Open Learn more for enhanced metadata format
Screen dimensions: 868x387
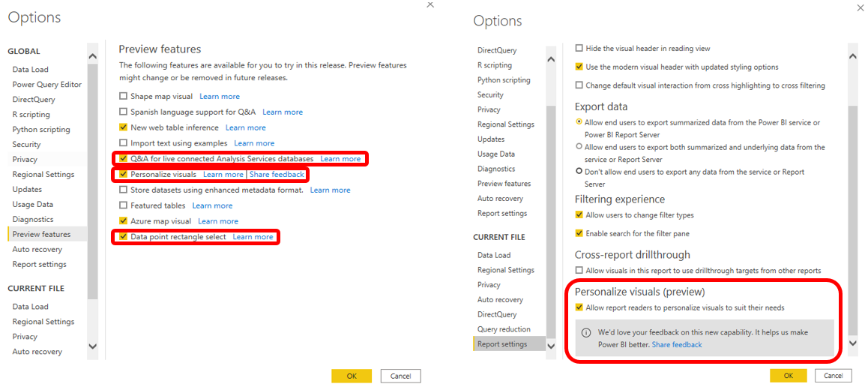point(330,190)
